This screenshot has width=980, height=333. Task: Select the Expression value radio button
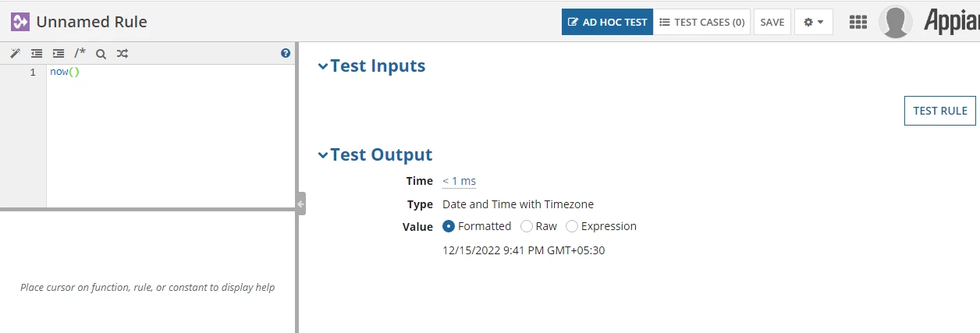[x=572, y=226]
